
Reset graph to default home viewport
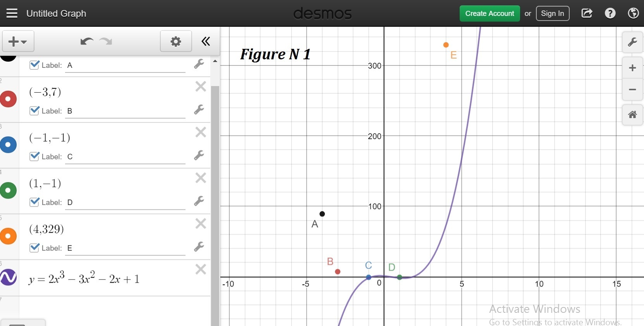click(x=632, y=115)
